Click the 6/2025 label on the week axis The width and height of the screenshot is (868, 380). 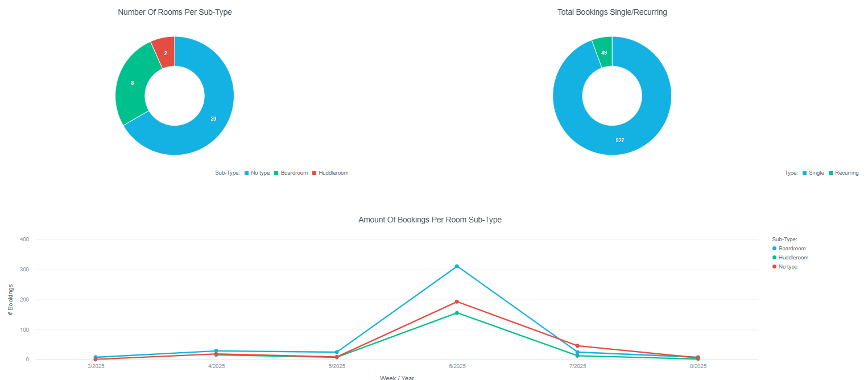457,366
